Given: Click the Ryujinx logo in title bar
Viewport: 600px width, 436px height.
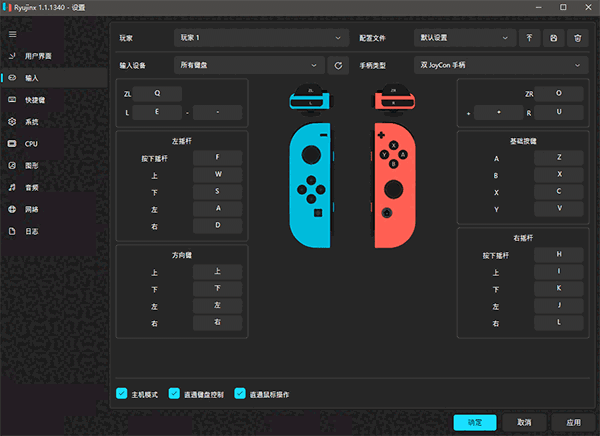Looking at the screenshot, I should point(7,7).
